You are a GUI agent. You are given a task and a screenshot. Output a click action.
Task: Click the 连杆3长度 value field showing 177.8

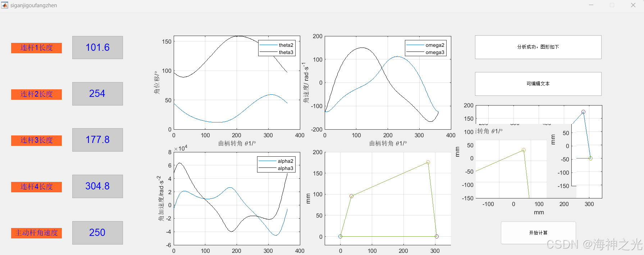[x=97, y=140]
